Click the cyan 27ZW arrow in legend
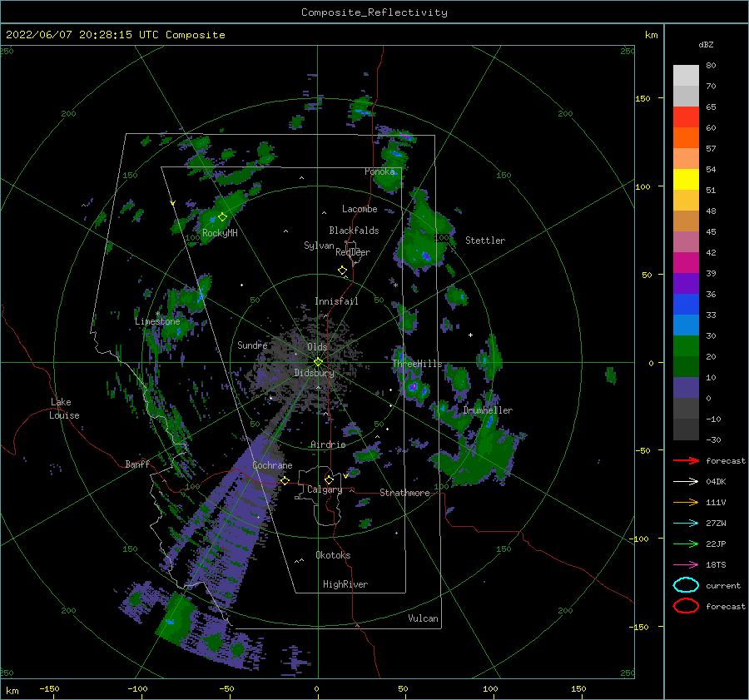Viewport: 749px width, 700px height. (686, 524)
